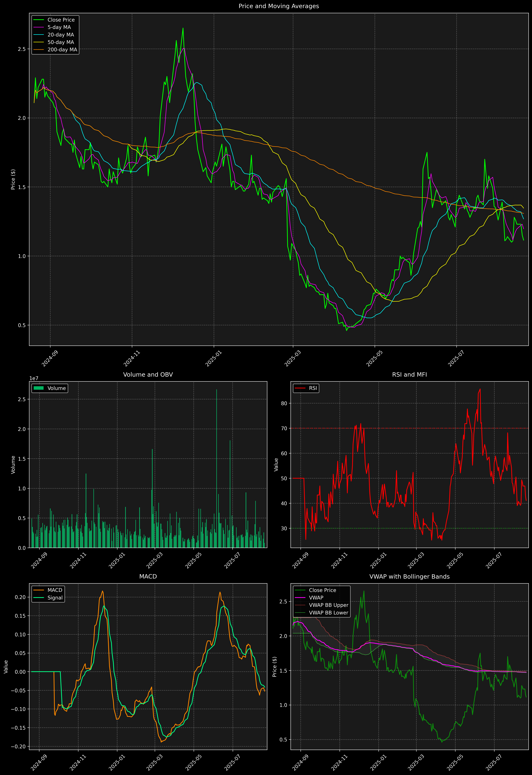Click the 20-day MA legend line
This screenshot has width=532, height=775.
[x=39, y=35]
